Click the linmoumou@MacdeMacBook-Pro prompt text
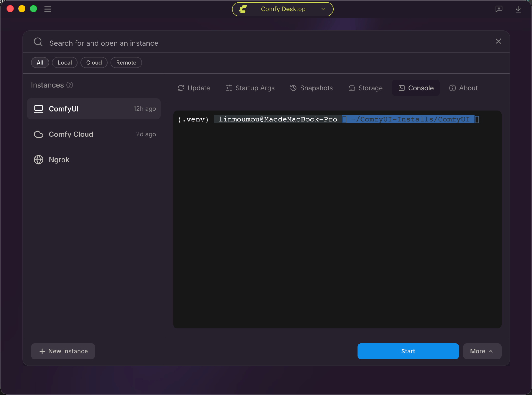Screen dimensions: 532x395 [x=278, y=119]
